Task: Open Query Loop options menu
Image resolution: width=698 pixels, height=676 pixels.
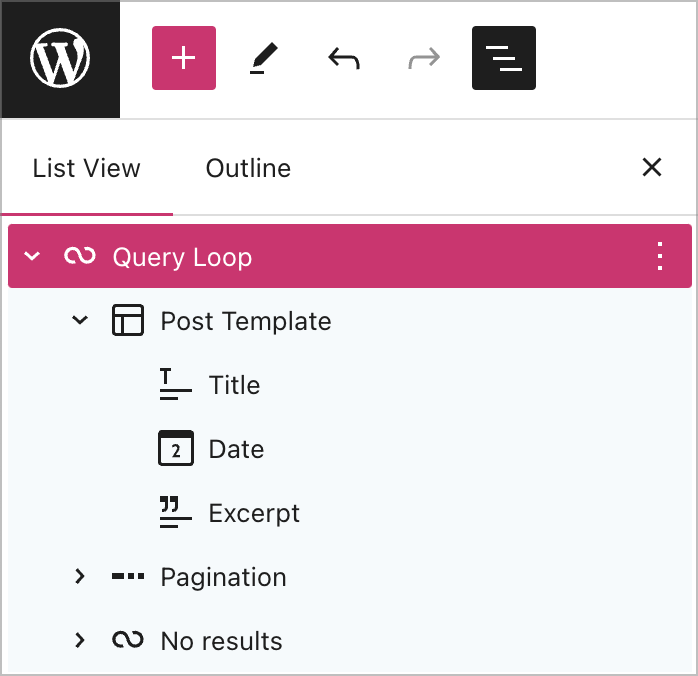Action: click(x=659, y=257)
